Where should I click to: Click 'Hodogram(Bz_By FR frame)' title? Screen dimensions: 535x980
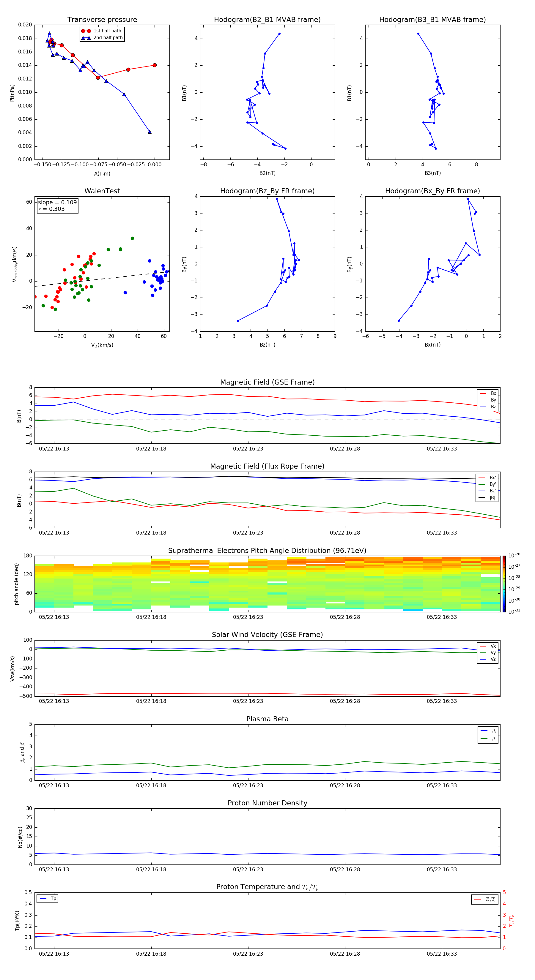click(267, 191)
